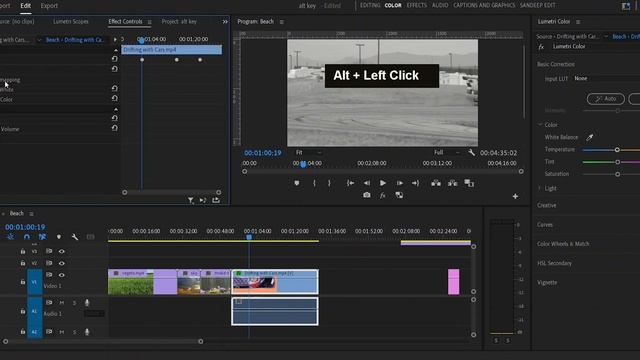The height and width of the screenshot is (360, 640).
Task: Toggle V3 track output eye
Action: [62, 251]
